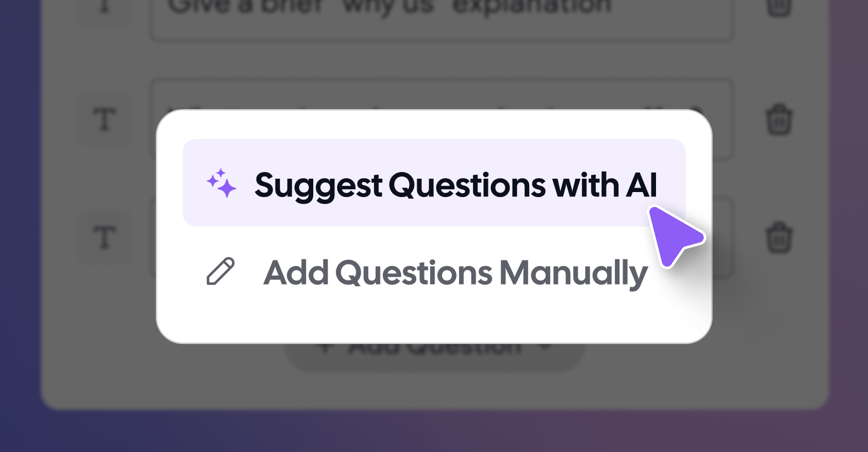This screenshot has height=452, width=868.
Task: Select Suggest Questions with AI option
Action: [455, 184]
